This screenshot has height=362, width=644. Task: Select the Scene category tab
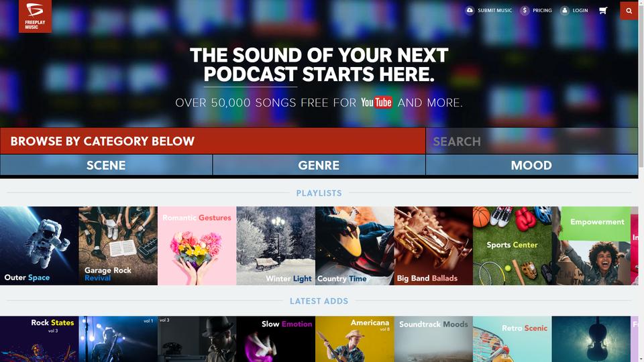106,165
